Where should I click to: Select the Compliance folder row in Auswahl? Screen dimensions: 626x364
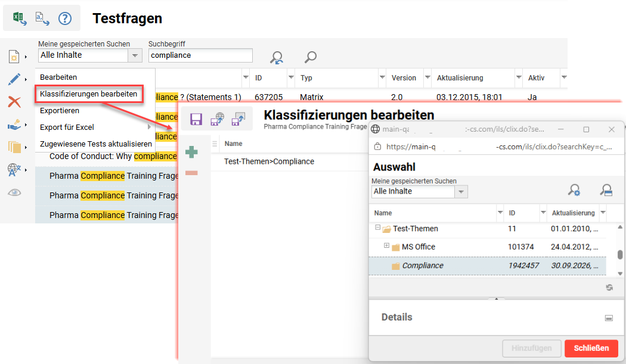click(x=488, y=266)
